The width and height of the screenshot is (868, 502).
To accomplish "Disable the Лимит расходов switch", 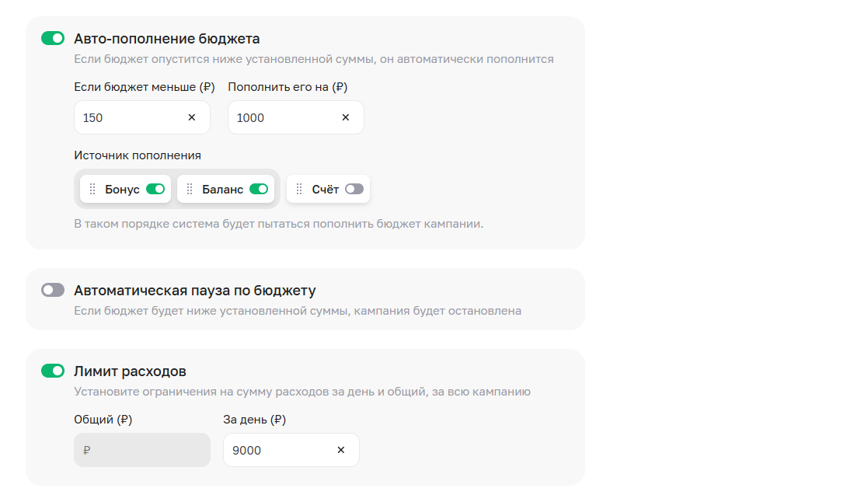I will pyautogui.click(x=53, y=371).
